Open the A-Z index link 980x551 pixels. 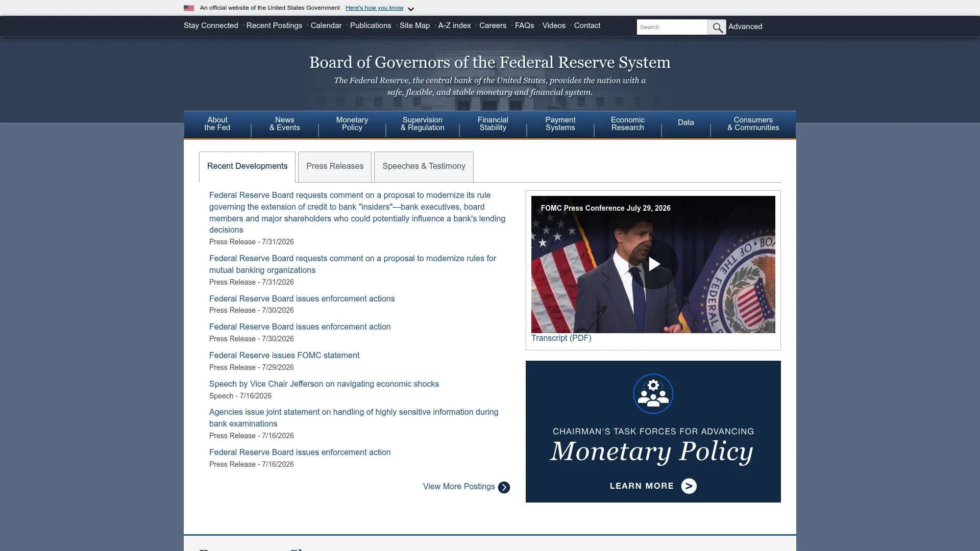[454, 26]
